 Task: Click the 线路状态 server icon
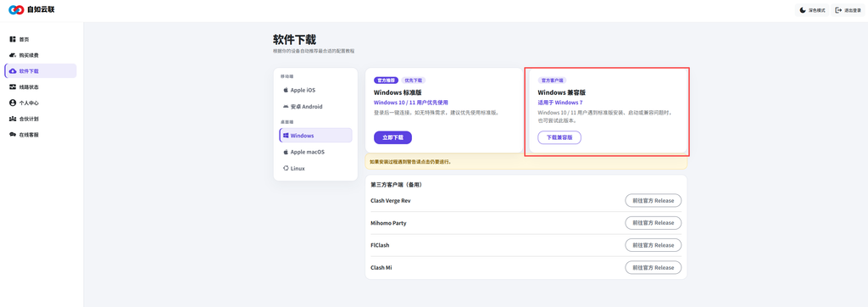tap(13, 87)
